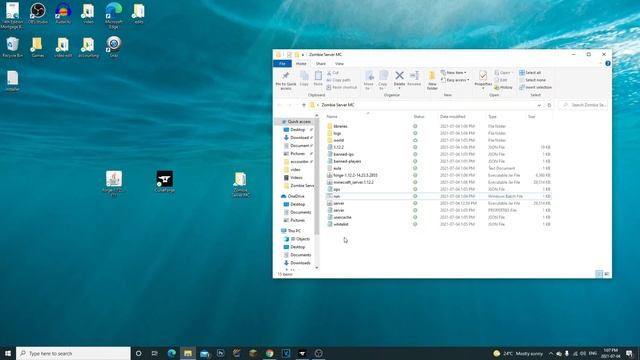Click Cut in the Clipboard group
The image size is (640, 360).
coord(333,73)
